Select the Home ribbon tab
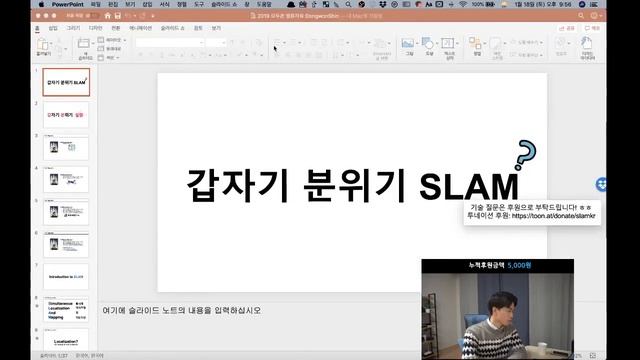This screenshot has height=360, width=640. click(x=37, y=28)
